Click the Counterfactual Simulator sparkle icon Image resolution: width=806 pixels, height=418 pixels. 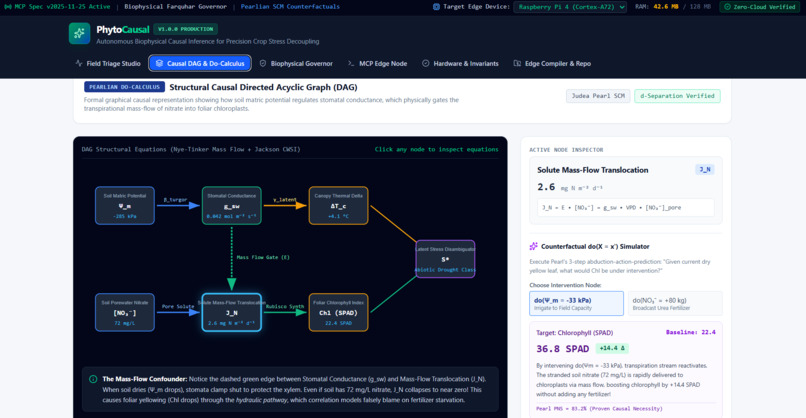pyautogui.click(x=534, y=246)
